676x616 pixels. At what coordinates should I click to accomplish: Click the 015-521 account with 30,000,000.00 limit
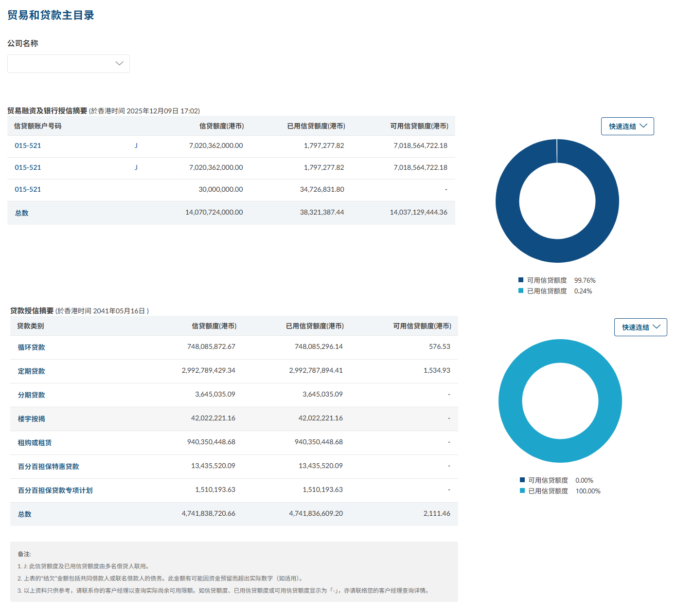tap(28, 190)
